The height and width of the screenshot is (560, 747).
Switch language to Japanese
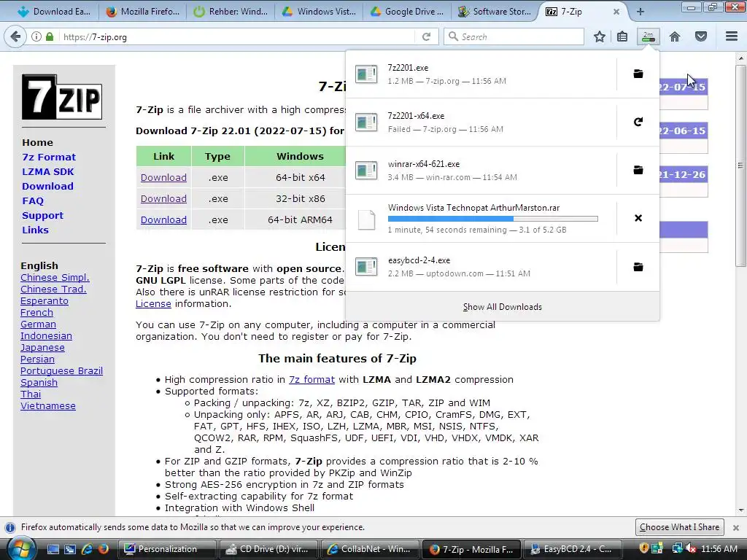click(42, 348)
